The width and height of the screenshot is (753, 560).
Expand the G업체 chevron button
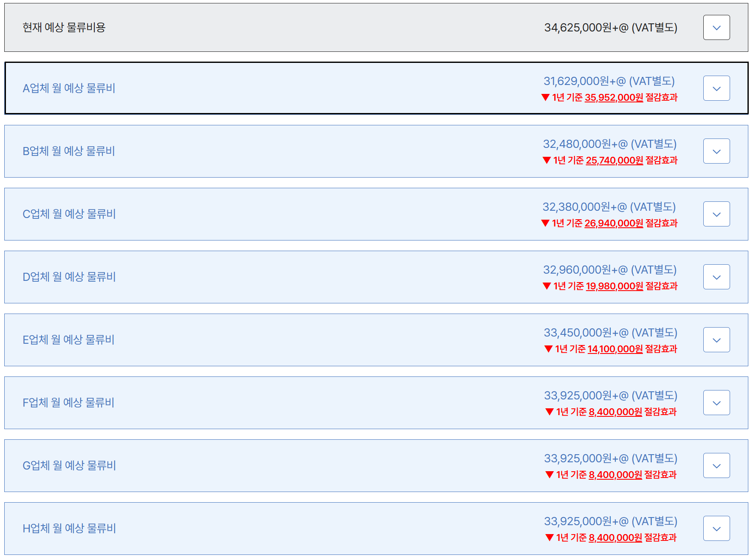coord(716,466)
